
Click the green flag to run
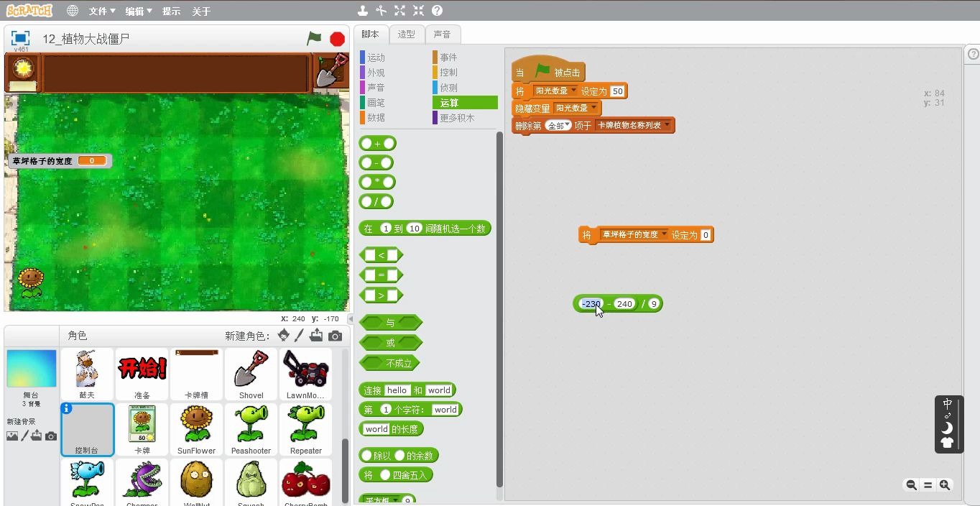coord(314,40)
